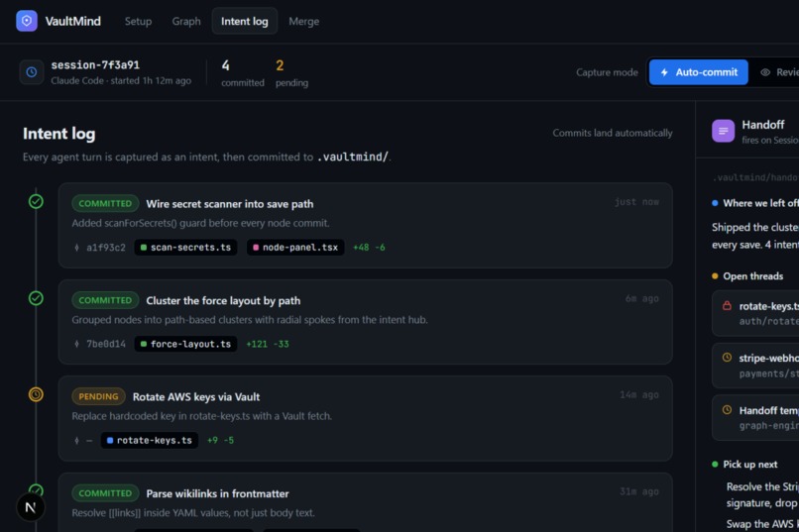The height and width of the screenshot is (532, 799).
Task: Open the node-panel.tsx file chip
Action: tap(295, 248)
